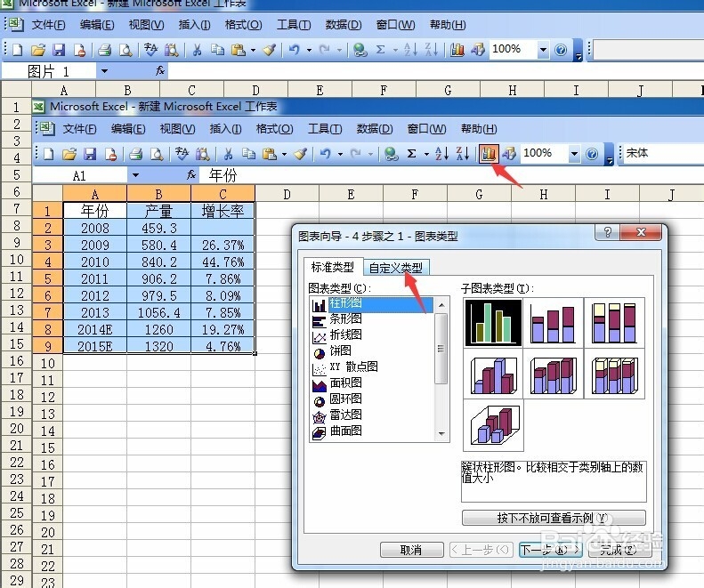The width and height of the screenshot is (704, 588).
Task: Click the 下一步 button
Action: (x=550, y=550)
